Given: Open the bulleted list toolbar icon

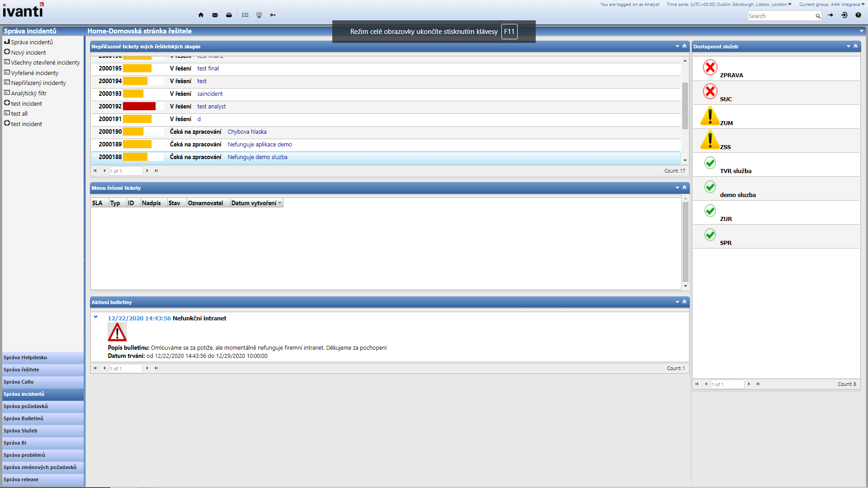Looking at the screenshot, I should click(x=245, y=15).
